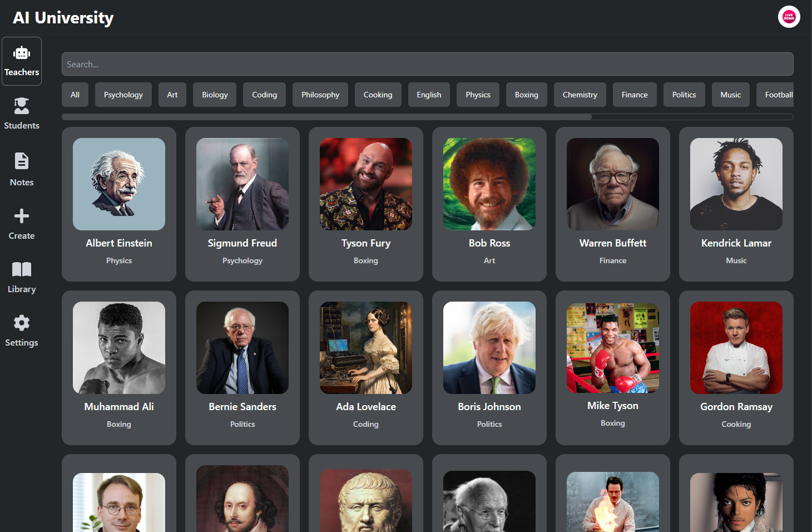Open Settings gear icon
The width and height of the screenshot is (812, 532).
(22, 323)
